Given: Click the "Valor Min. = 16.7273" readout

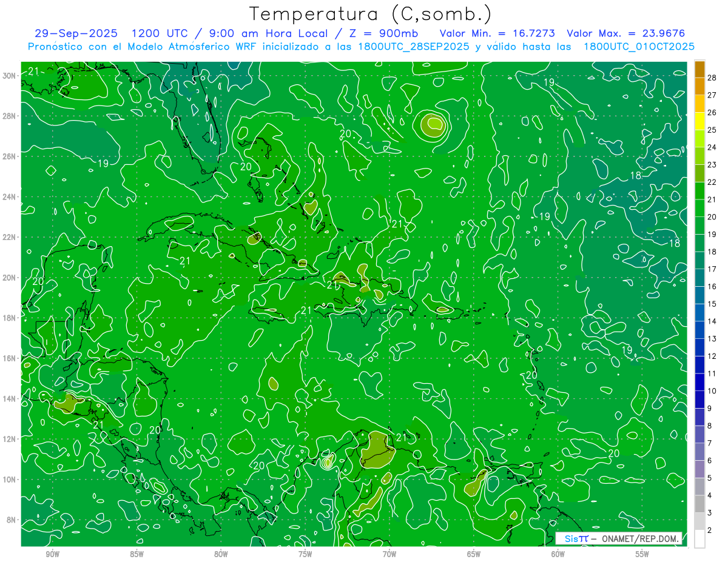Looking at the screenshot, I should tap(496, 33).
